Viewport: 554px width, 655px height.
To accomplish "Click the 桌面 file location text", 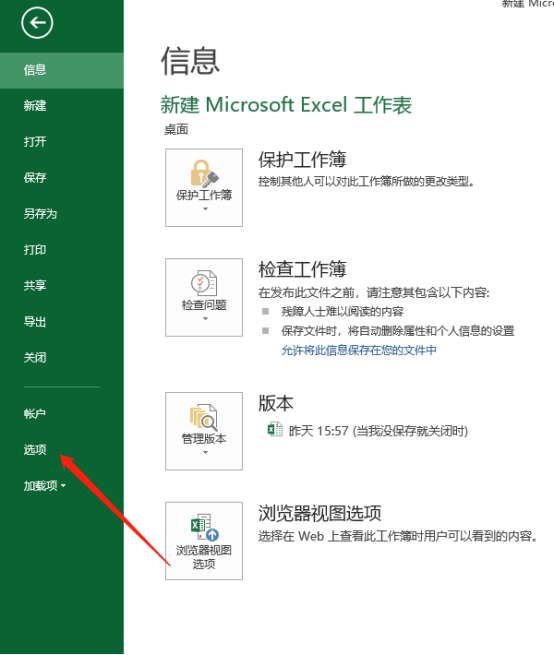I will [176, 129].
